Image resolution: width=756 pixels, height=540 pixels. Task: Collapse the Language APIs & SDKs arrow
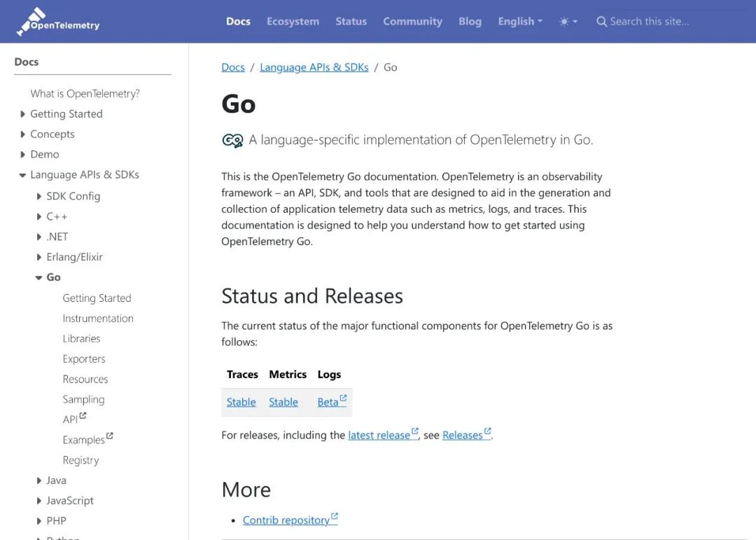click(x=22, y=175)
